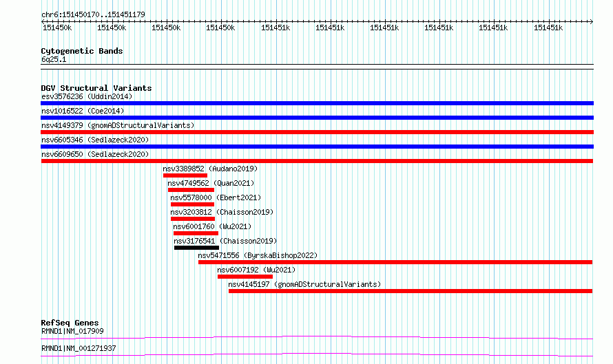The image size is (613, 364).
Task: Select the magenta line under RMND1|NM_001271937
Action: pyautogui.click(x=317, y=354)
